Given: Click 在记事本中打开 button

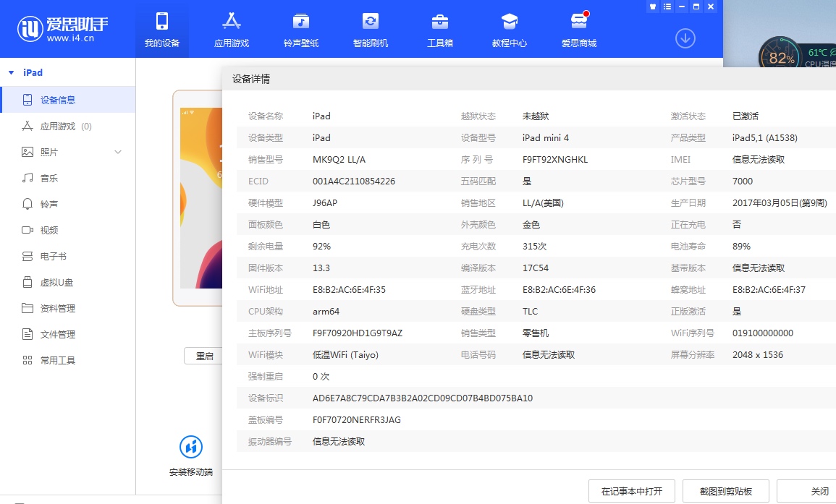Looking at the screenshot, I should 632,491.
